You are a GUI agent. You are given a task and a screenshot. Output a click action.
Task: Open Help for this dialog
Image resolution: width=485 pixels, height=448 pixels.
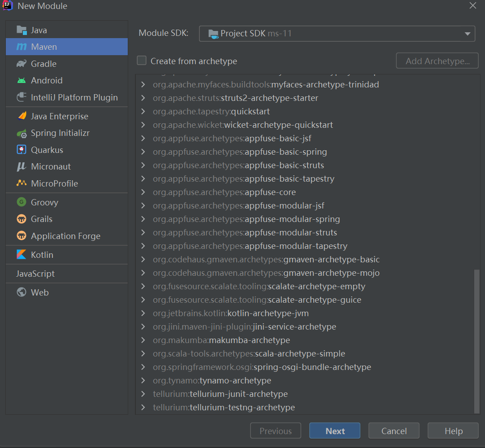coord(453,431)
